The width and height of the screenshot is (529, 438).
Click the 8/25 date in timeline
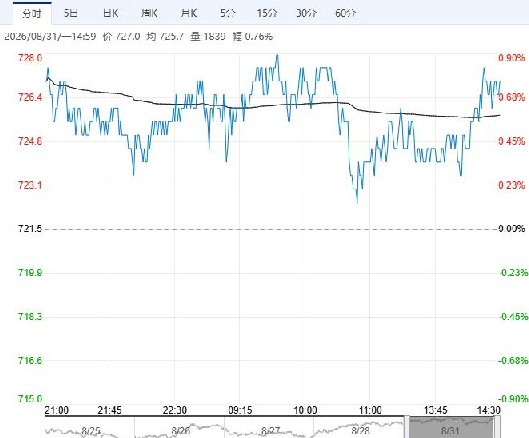pos(91,431)
